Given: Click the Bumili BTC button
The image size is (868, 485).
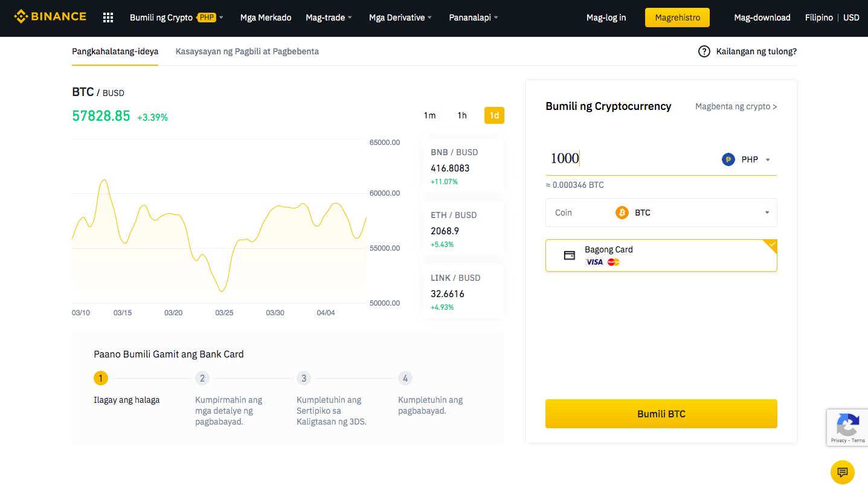Looking at the screenshot, I should (661, 414).
